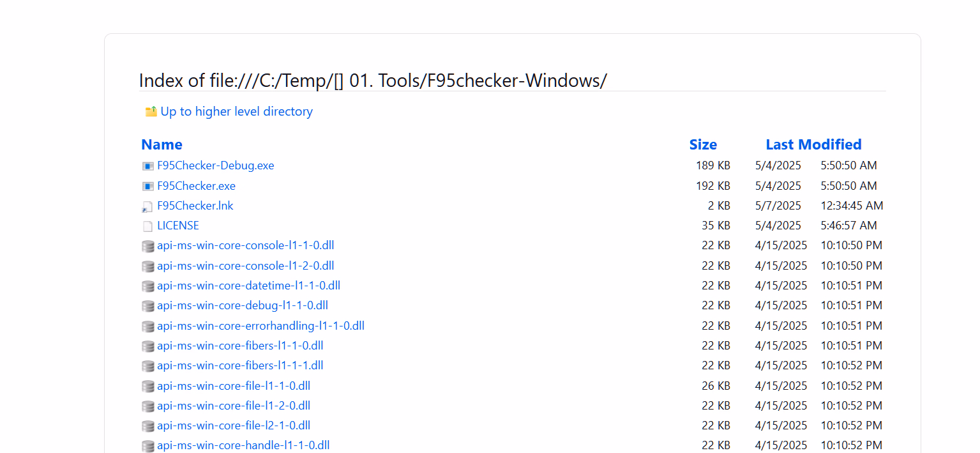Open api-ms-win-core-file-l1-1-0.dll
The width and height of the screenshot is (980, 453).
coord(234,386)
